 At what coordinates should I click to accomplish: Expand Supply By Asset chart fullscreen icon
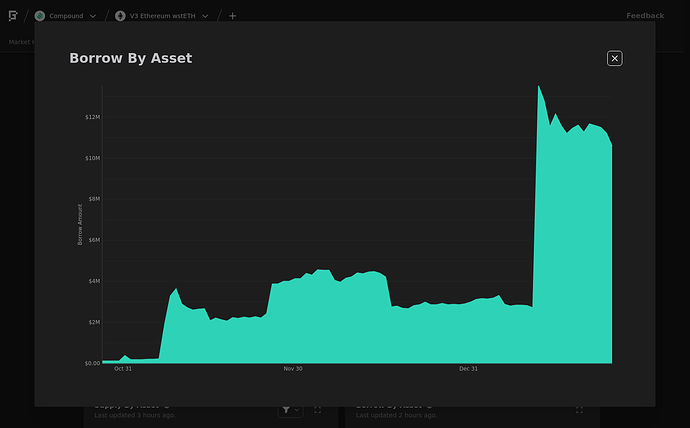317,410
